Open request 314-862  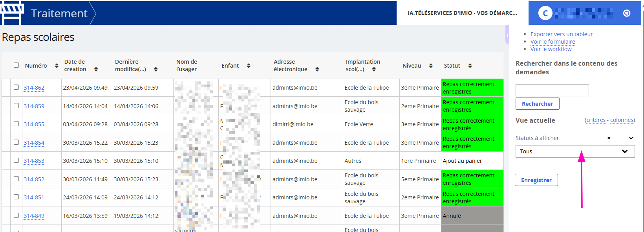tap(34, 88)
